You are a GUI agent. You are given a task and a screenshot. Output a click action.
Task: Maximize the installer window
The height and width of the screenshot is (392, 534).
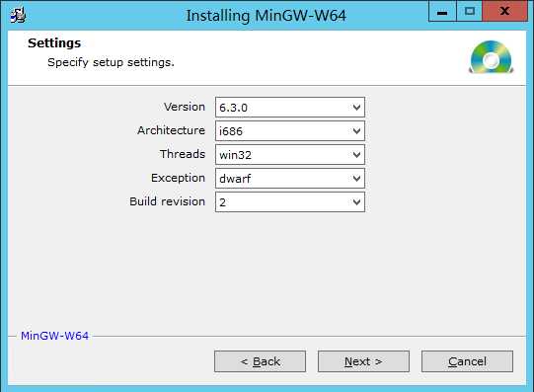pyautogui.click(x=469, y=12)
